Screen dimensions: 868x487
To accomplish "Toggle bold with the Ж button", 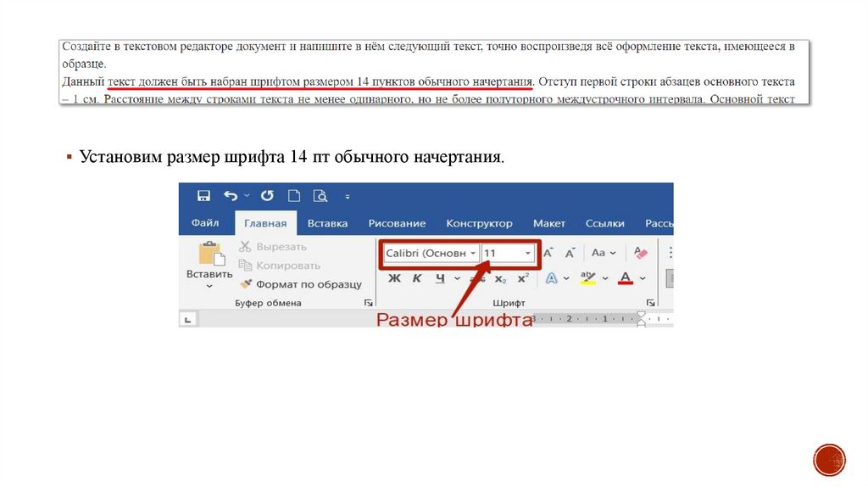I will [394, 278].
